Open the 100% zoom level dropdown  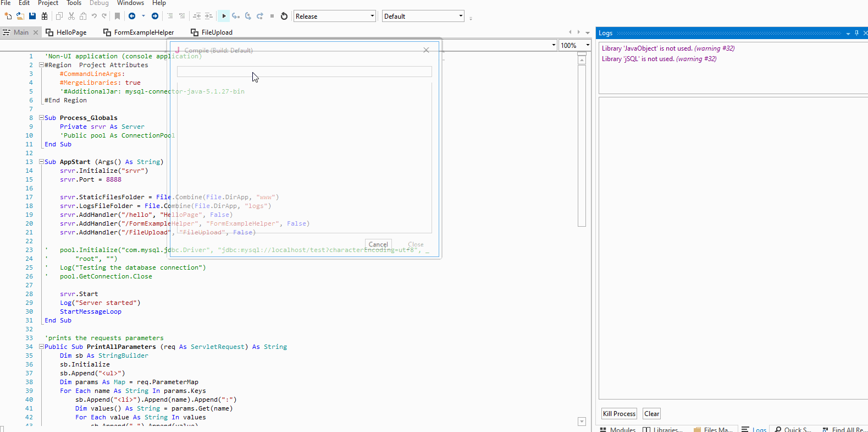[588, 45]
